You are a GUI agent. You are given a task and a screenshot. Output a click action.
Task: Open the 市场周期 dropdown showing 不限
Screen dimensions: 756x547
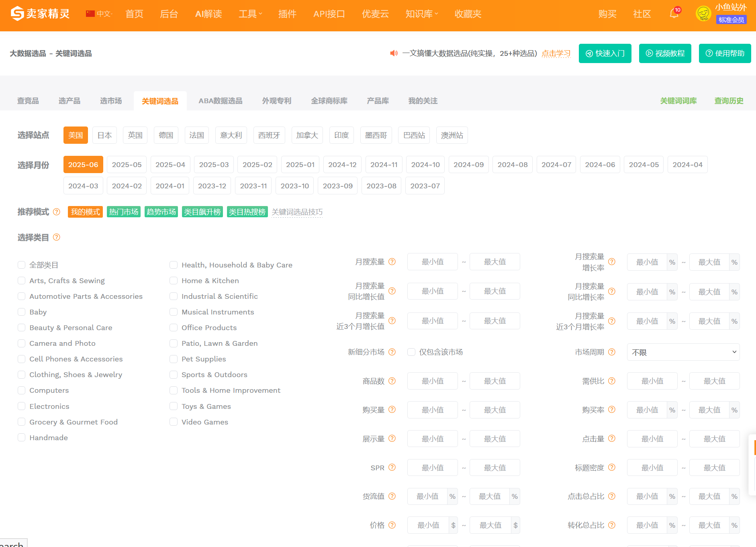click(x=683, y=352)
